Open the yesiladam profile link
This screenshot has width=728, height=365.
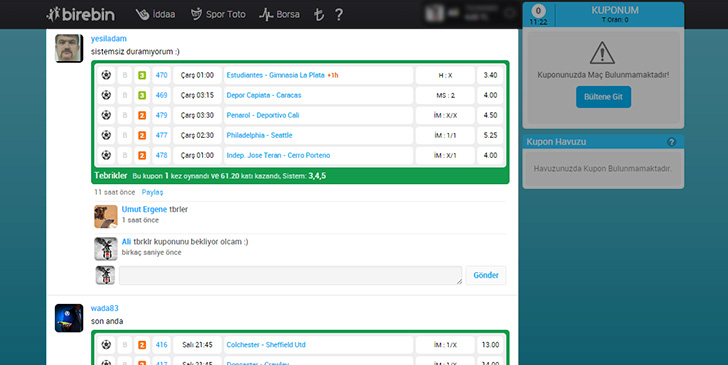[109, 39]
